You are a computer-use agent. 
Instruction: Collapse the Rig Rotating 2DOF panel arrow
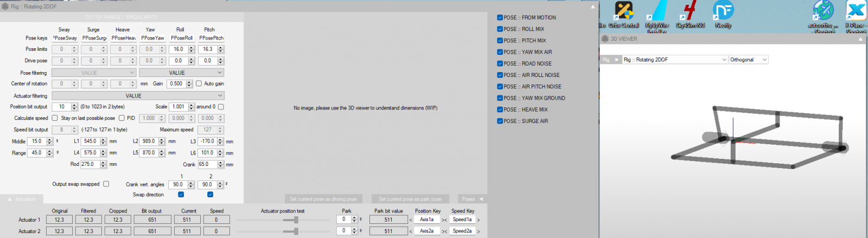pos(592,7)
